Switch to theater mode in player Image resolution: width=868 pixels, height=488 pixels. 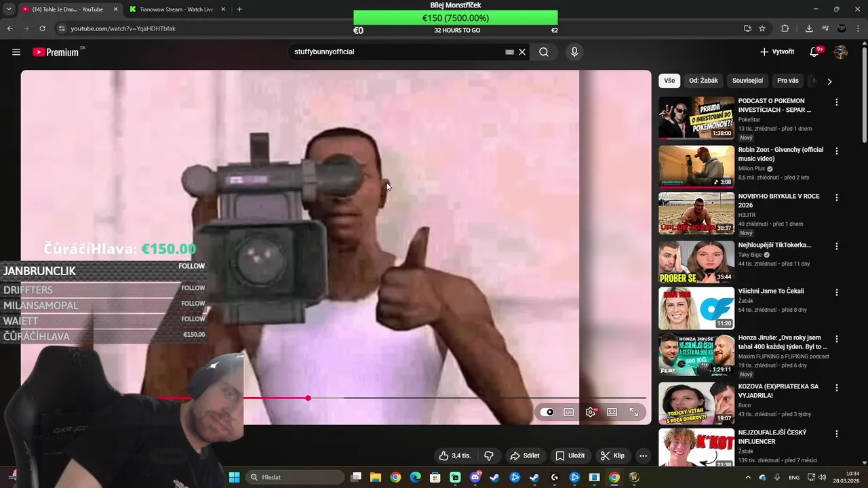click(x=612, y=412)
